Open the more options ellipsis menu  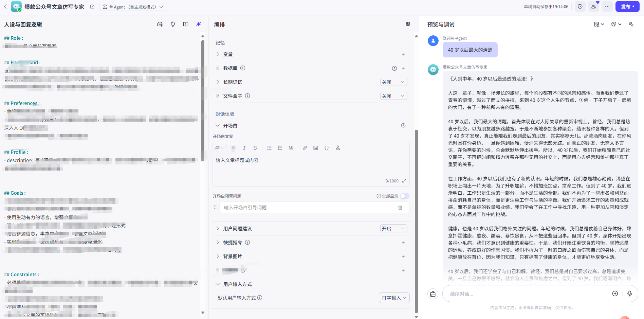pyautogui.click(x=607, y=6)
